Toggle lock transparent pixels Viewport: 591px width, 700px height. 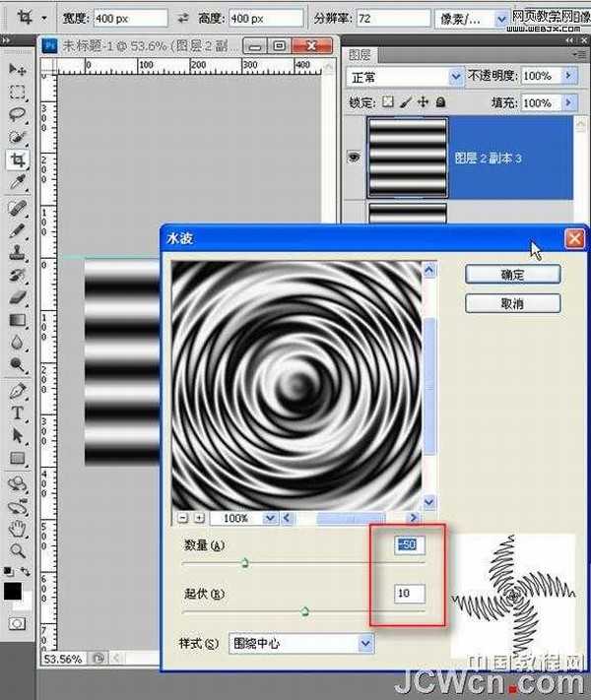coord(388,102)
